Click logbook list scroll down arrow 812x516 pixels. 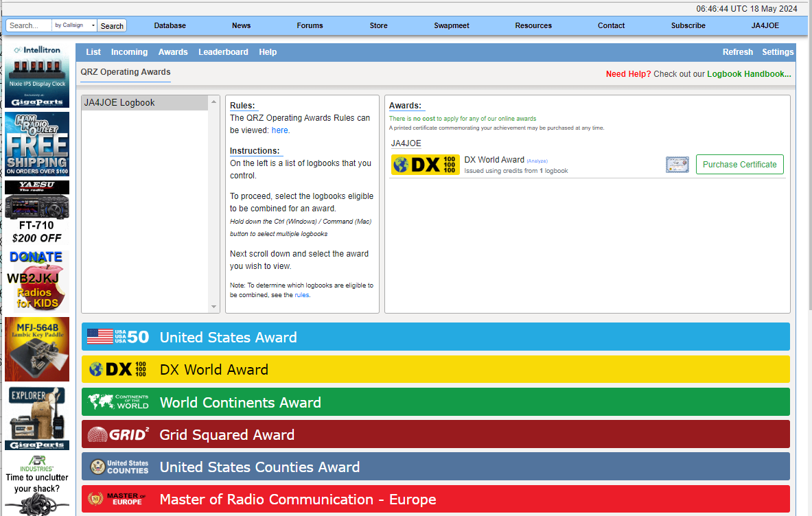pyautogui.click(x=214, y=307)
